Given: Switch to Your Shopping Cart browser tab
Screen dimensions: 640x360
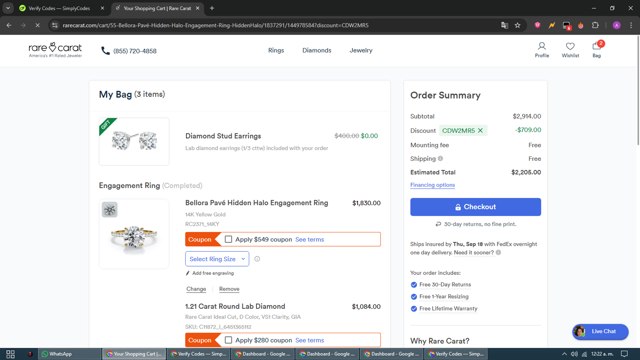Looking at the screenshot, I should coord(157,8).
